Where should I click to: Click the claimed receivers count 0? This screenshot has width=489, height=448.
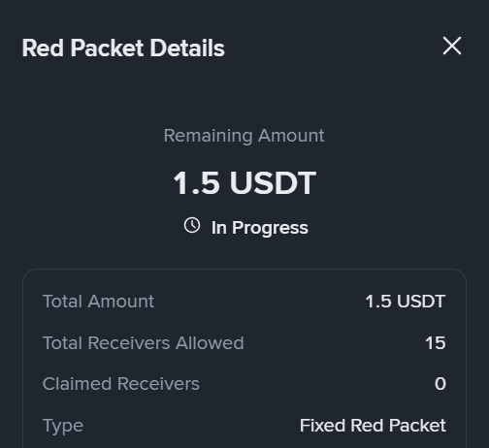[440, 384]
